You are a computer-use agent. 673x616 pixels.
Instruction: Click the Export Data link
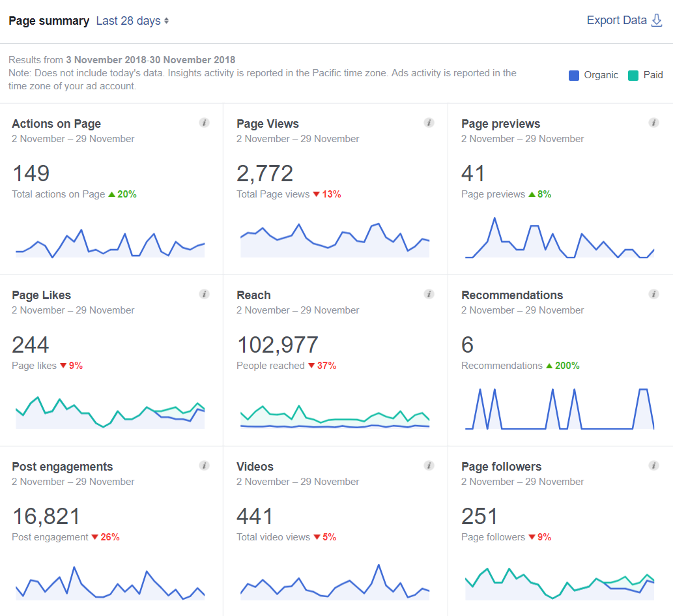[616, 20]
